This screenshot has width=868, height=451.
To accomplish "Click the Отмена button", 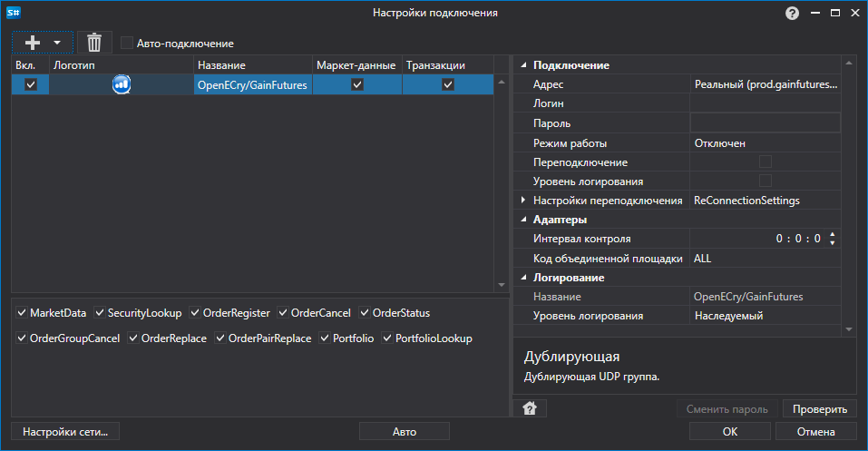I will 816,431.
